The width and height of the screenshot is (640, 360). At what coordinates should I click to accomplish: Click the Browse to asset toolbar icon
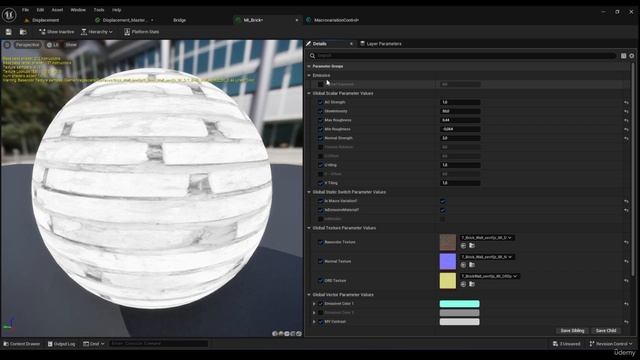(23, 31)
